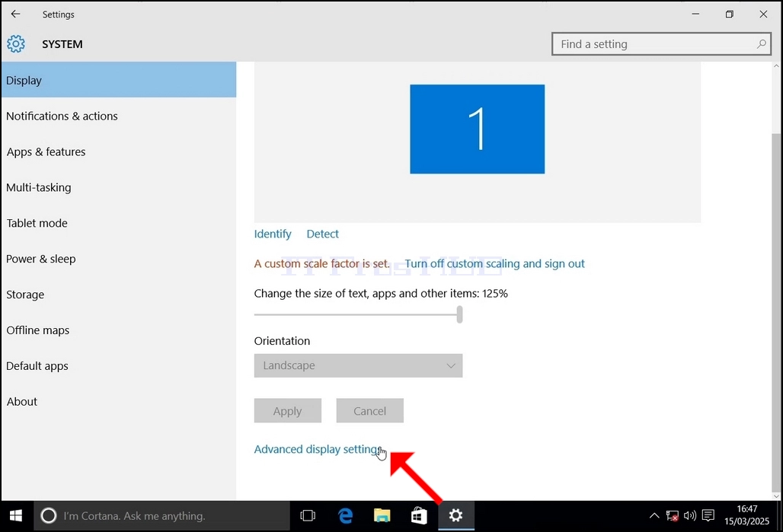This screenshot has width=783, height=532.
Task: Expand the Landscape orientation dropdown
Action: pyautogui.click(x=358, y=365)
